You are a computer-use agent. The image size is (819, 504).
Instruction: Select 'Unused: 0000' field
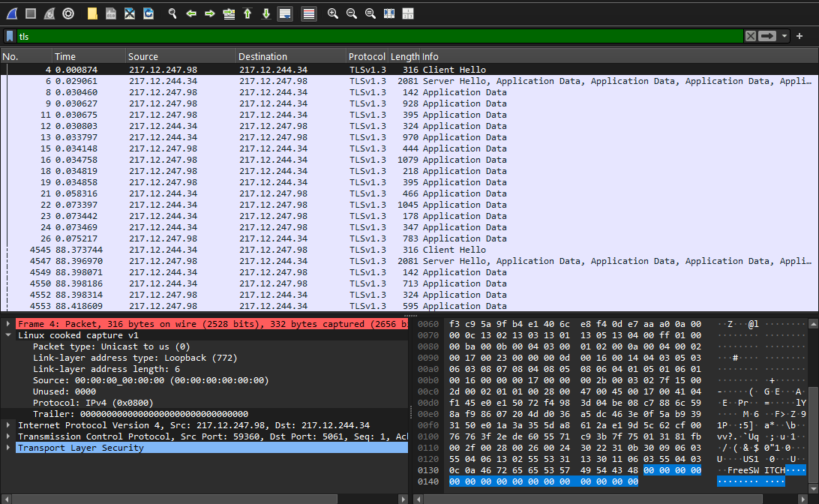pyautogui.click(x=64, y=391)
